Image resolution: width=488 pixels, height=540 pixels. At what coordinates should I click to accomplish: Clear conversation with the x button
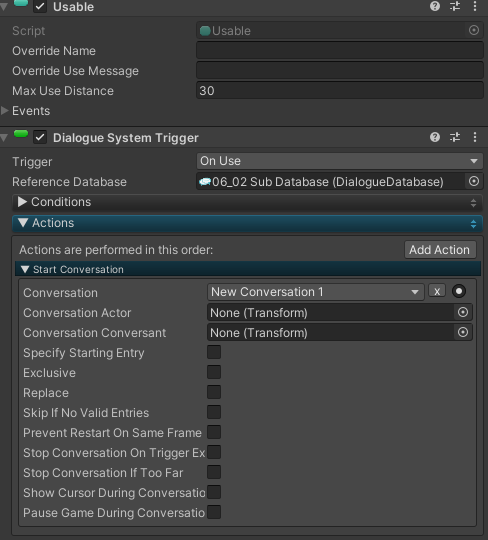tap(437, 291)
